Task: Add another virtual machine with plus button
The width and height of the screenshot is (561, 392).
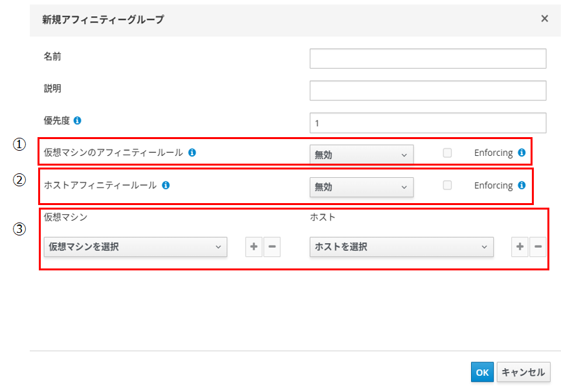Action: (x=254, y=246)
